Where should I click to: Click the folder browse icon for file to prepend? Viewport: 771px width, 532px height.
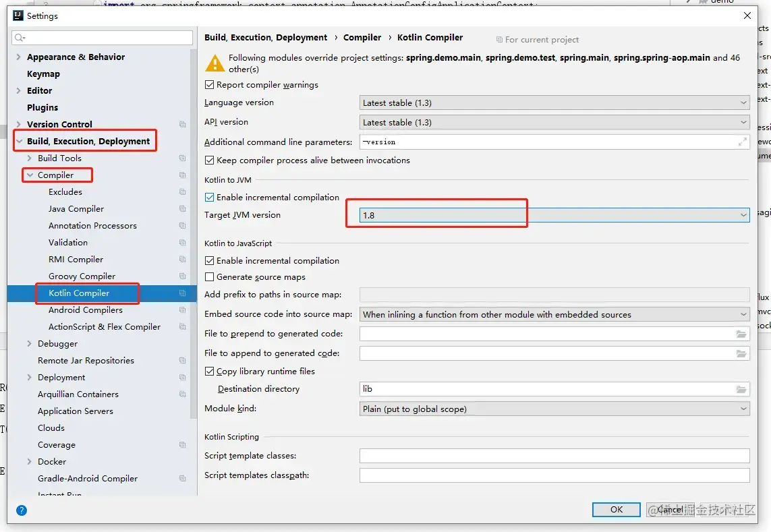(741, 334)
